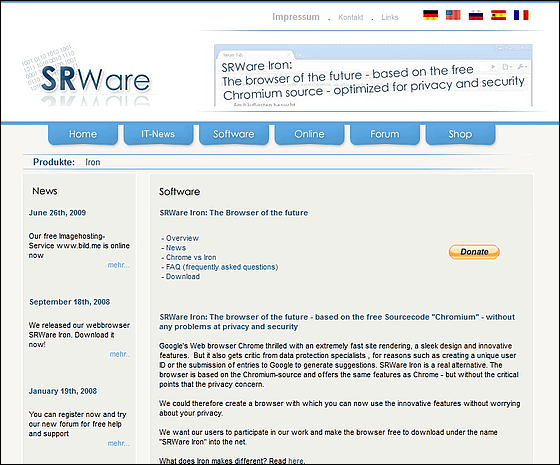Go to the Home tab

click(83, 134)
